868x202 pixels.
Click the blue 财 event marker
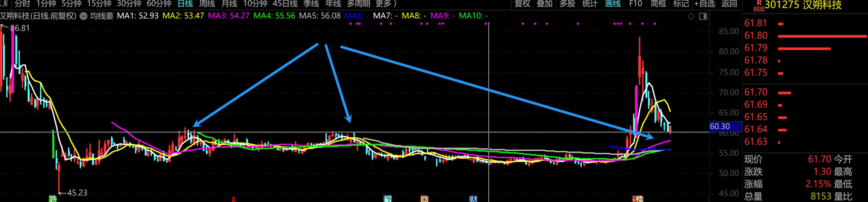tap(473, 199)
